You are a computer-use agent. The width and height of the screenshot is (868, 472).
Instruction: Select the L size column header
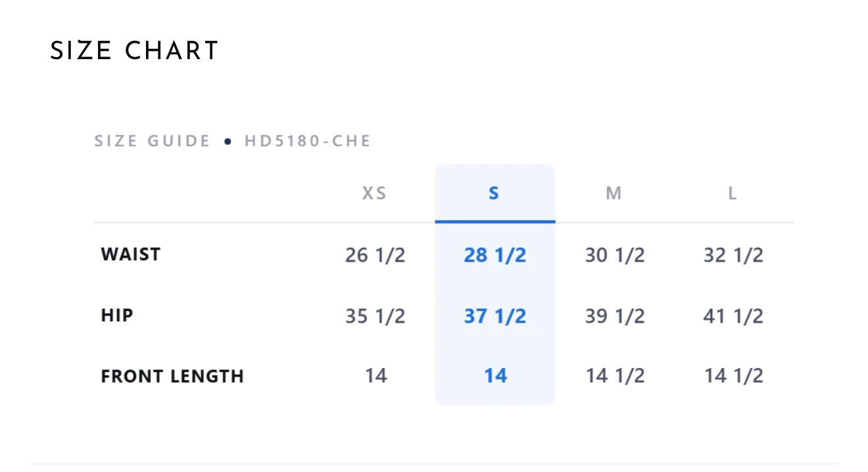733,193
